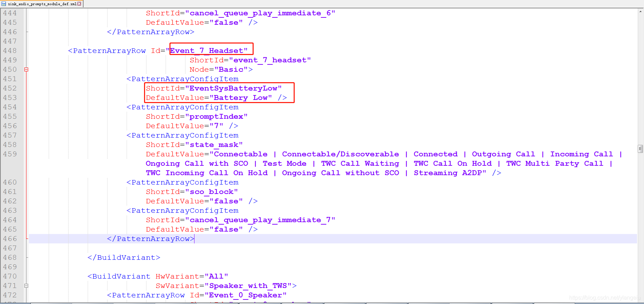
Task: Click ShortId value event_7_headset
Action: point(270,60)
